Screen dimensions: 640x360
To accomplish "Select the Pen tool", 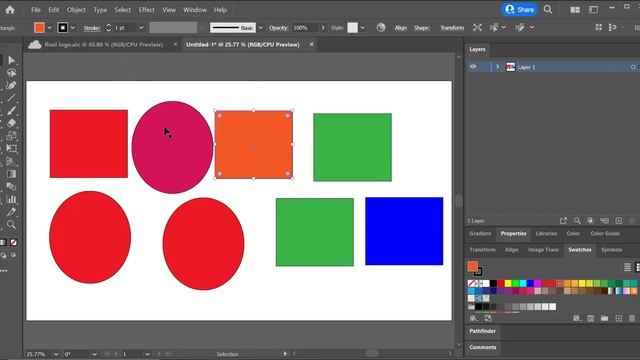I will (x=11, y=85).
